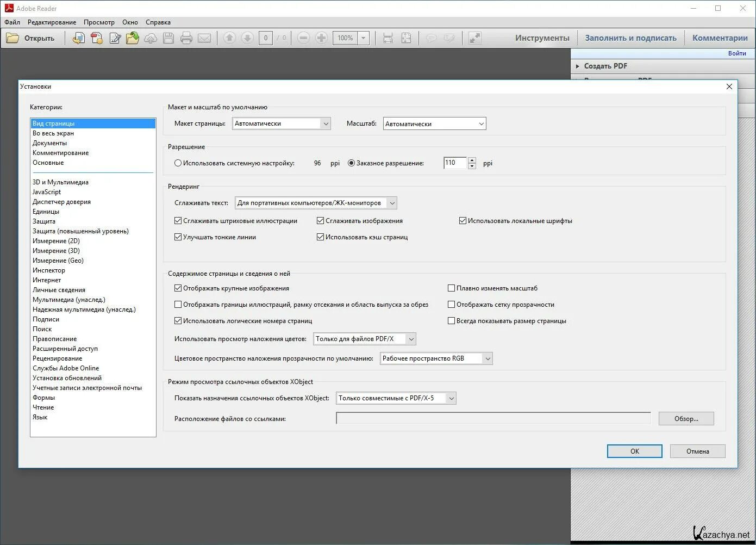Enable Плавно изменять масштаб checkbox

[451, 288]
